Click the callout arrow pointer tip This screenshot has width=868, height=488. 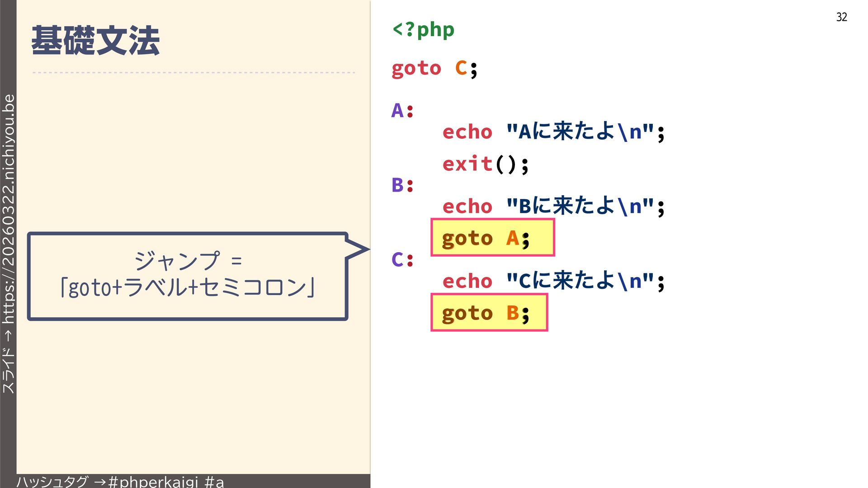click(x=366, y=249)
